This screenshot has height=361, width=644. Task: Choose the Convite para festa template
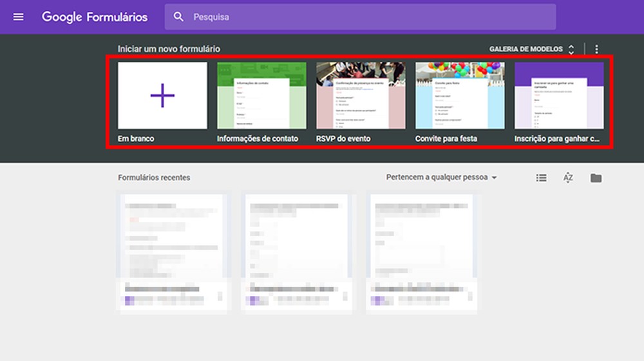[x=460, y=95]
